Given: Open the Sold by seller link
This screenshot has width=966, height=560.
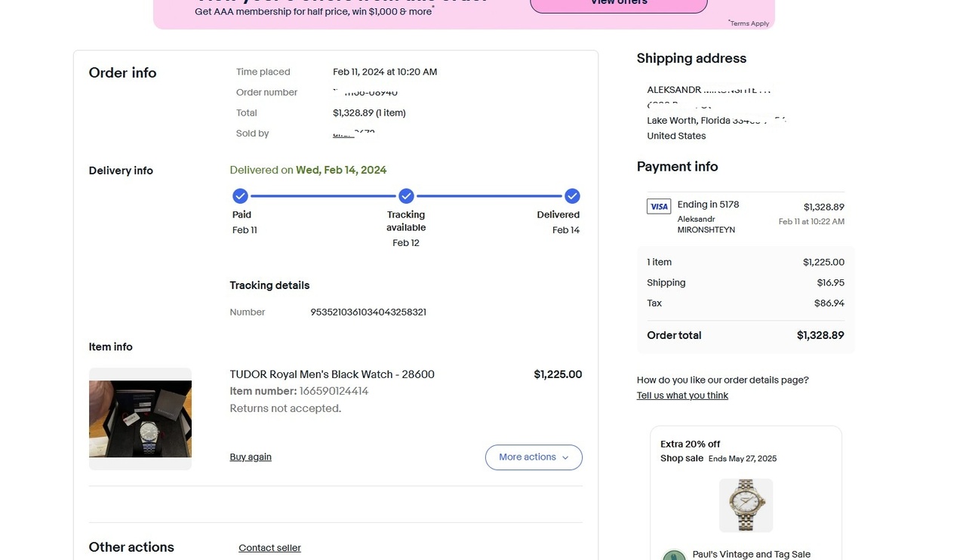Looking at the screenshot, I should coord(353,134).
